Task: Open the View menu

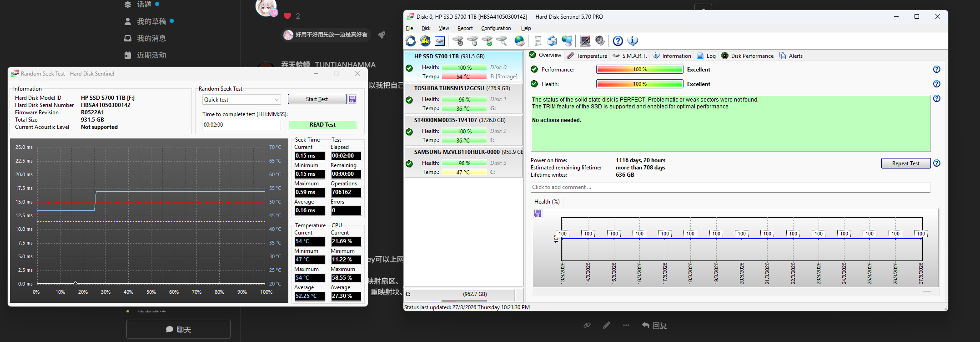Action: [x=444, y=28]
